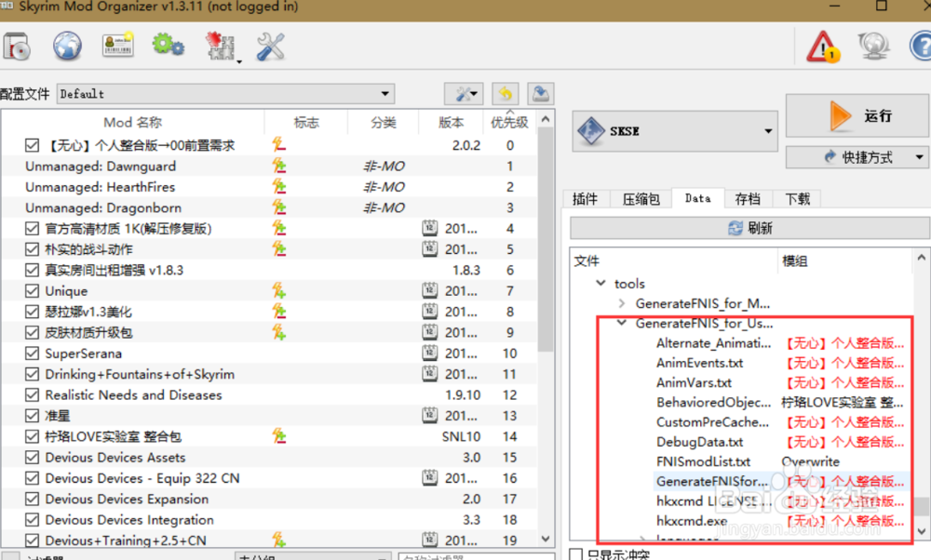Switch to the 压缩包 archives tab
The image size is (931, 560).
641,199
